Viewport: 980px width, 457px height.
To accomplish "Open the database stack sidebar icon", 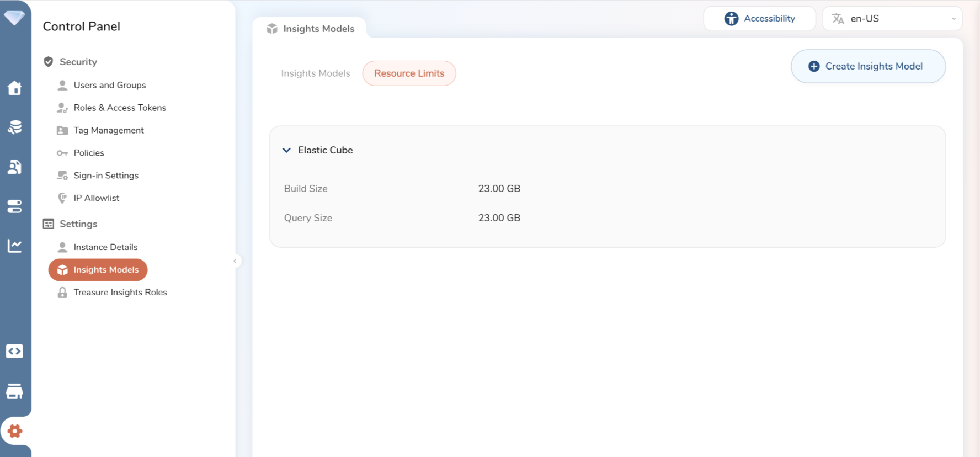I will pyautogui.click(x=15, y=127).
